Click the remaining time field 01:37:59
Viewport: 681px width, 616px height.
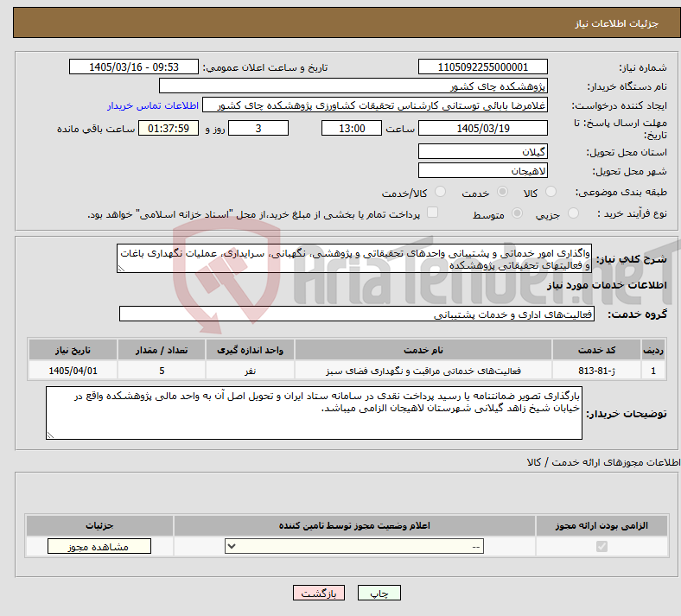coord(168,128)
